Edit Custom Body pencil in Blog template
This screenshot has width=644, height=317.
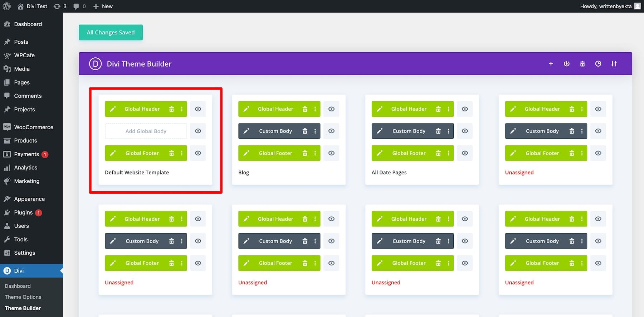pyautogui.click(x=246, y=131)
